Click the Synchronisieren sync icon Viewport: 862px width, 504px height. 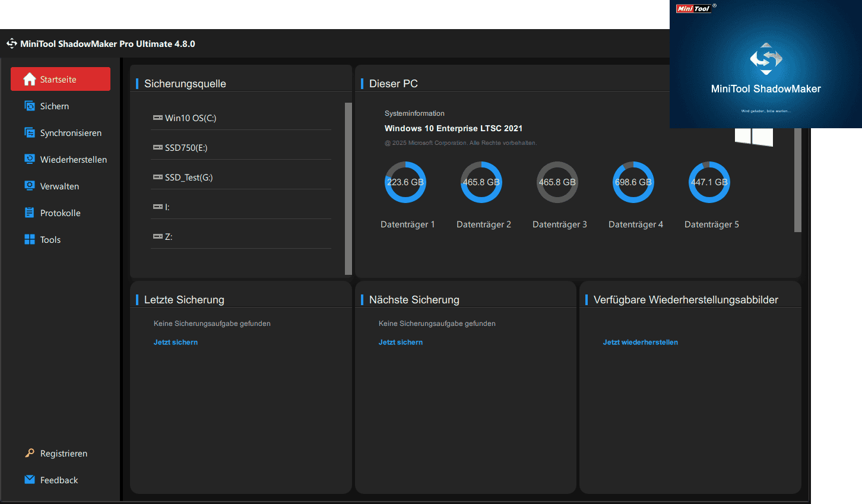coord(30,132)
